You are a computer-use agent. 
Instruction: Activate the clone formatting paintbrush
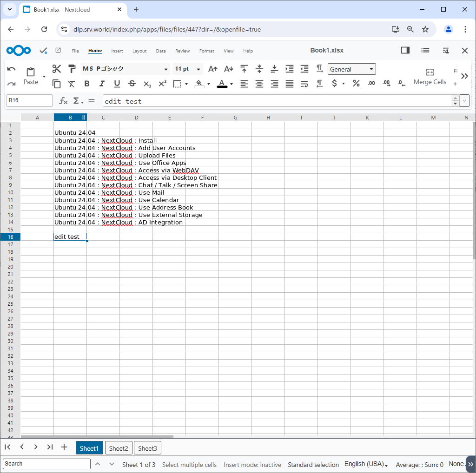pyautogui.click(x=72, y=69)
